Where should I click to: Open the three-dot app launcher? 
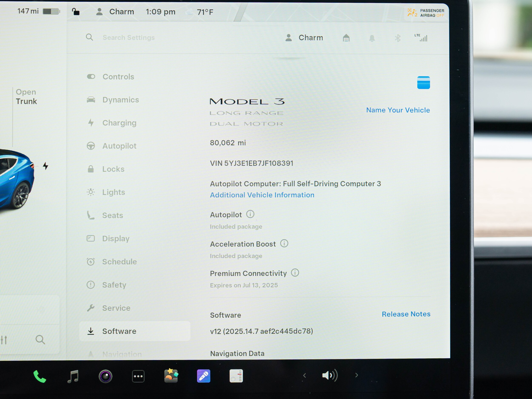point(138,376)
